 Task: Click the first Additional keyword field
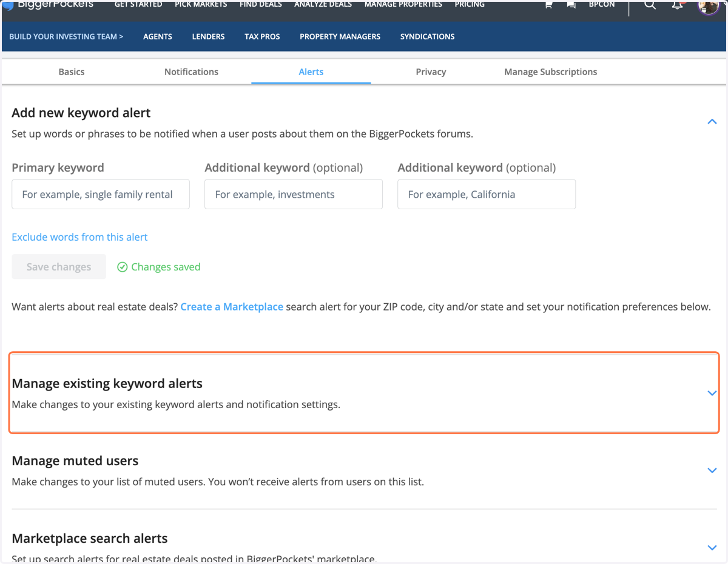coord(294,194)
